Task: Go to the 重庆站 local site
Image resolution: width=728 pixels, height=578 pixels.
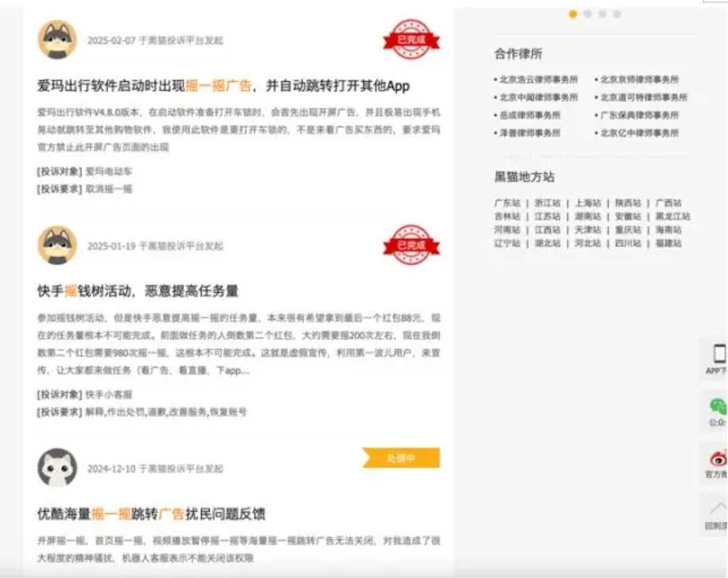Action: pos(628,230)
